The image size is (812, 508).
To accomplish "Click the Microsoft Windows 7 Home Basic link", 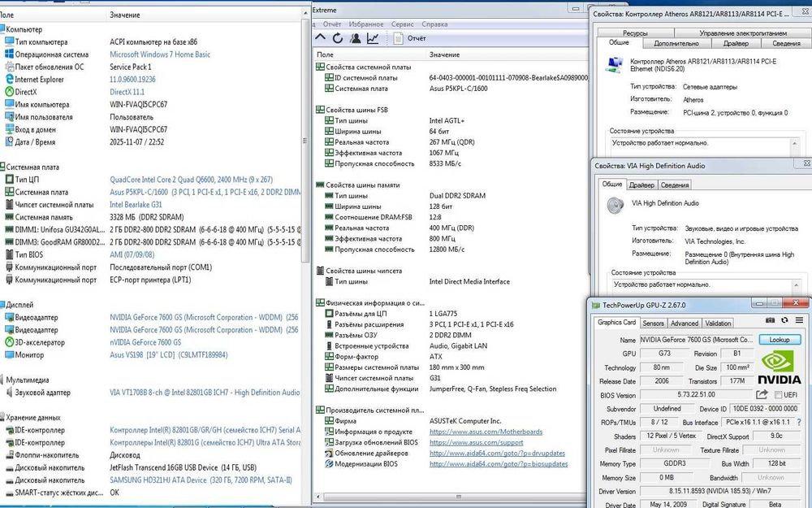I will coord(160,54).
